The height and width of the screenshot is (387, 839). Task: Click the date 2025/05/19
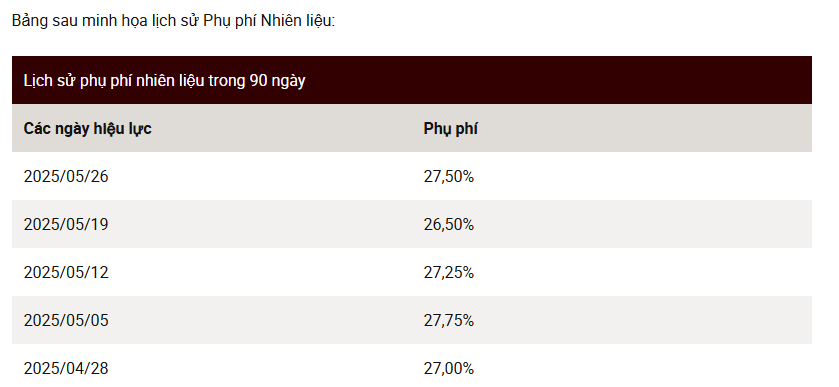point(66,224)
